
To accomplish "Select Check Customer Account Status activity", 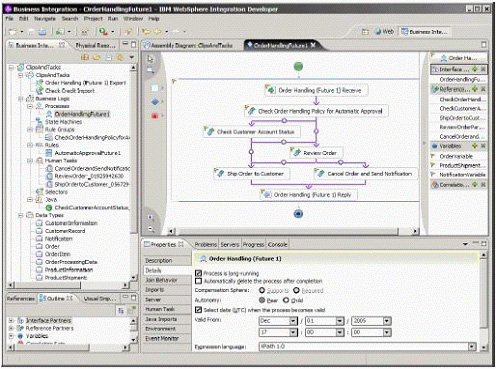I will pyautogui.click(x=252, y=132).
